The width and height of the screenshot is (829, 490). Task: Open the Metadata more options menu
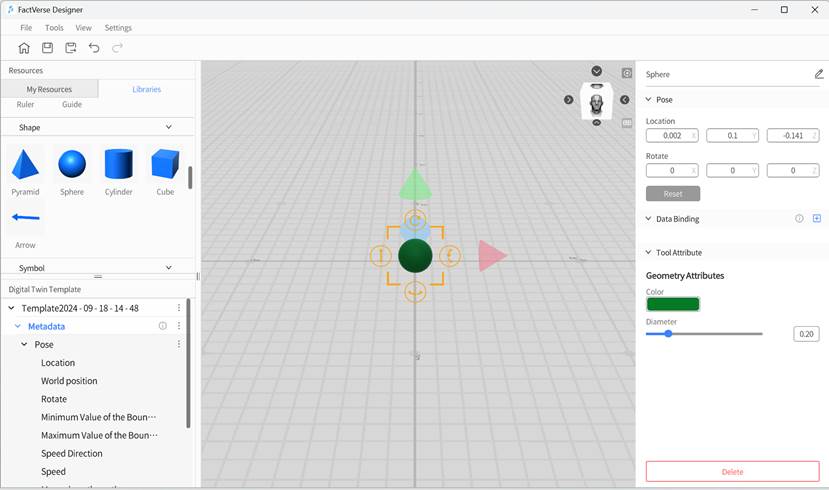coord(179,326)
